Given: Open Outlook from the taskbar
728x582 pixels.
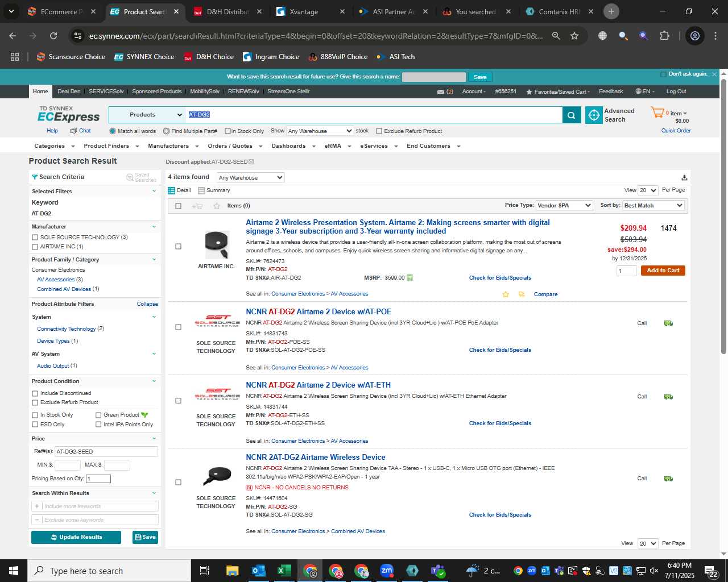Looking at the screenshot, I should [258, 571].
